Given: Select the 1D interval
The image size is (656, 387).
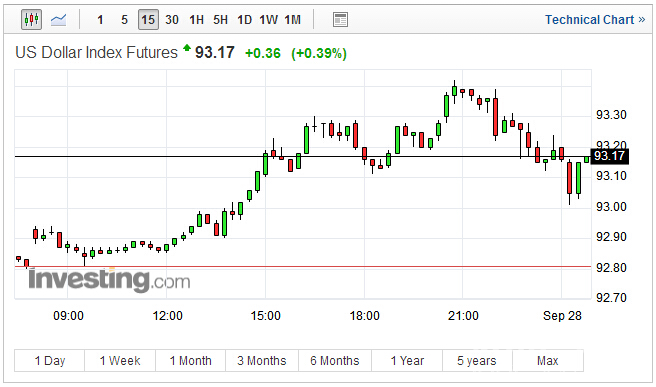Looking at the screenshot, I should [244, 20].
